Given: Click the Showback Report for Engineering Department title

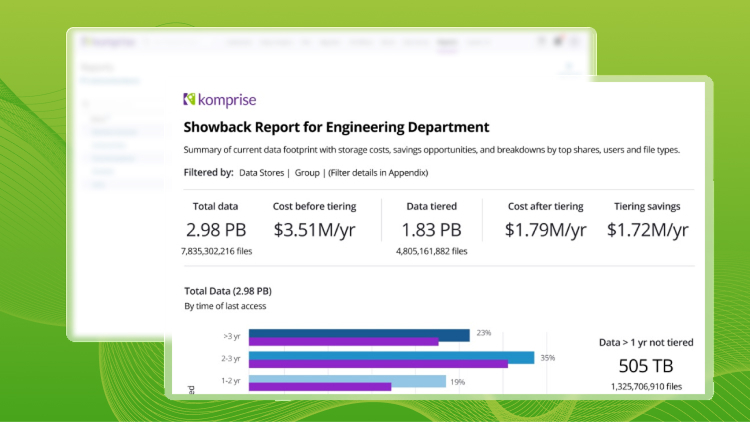Looking at the screenshot, I should [x=336, y=127].
